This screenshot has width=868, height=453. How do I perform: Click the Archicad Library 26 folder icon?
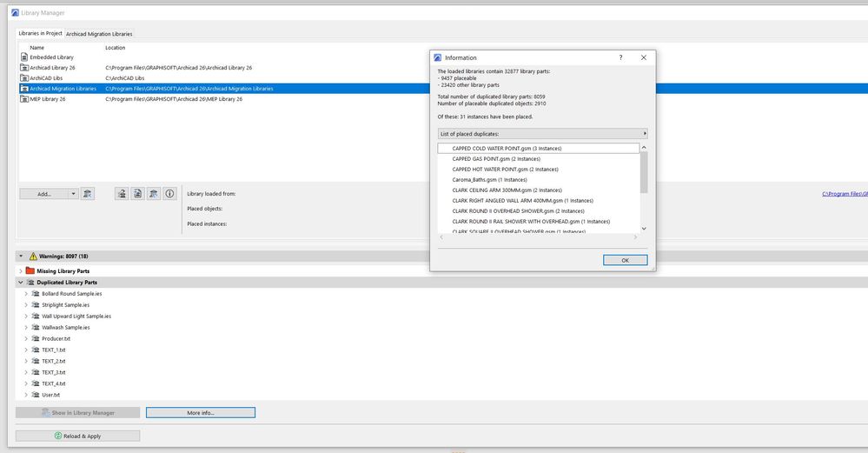(x=23, y=68)
